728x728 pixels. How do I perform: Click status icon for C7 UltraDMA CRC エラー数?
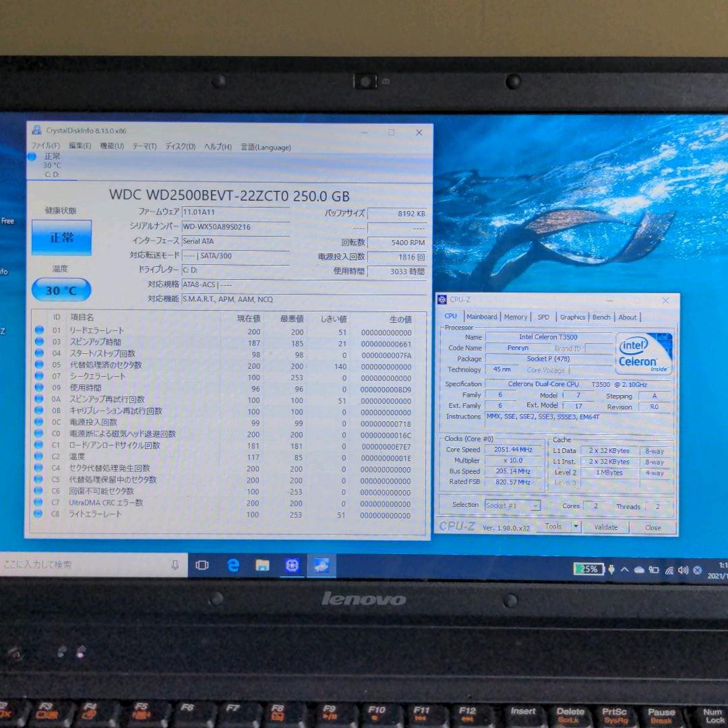pyautogui.click(x=38, y=502)
